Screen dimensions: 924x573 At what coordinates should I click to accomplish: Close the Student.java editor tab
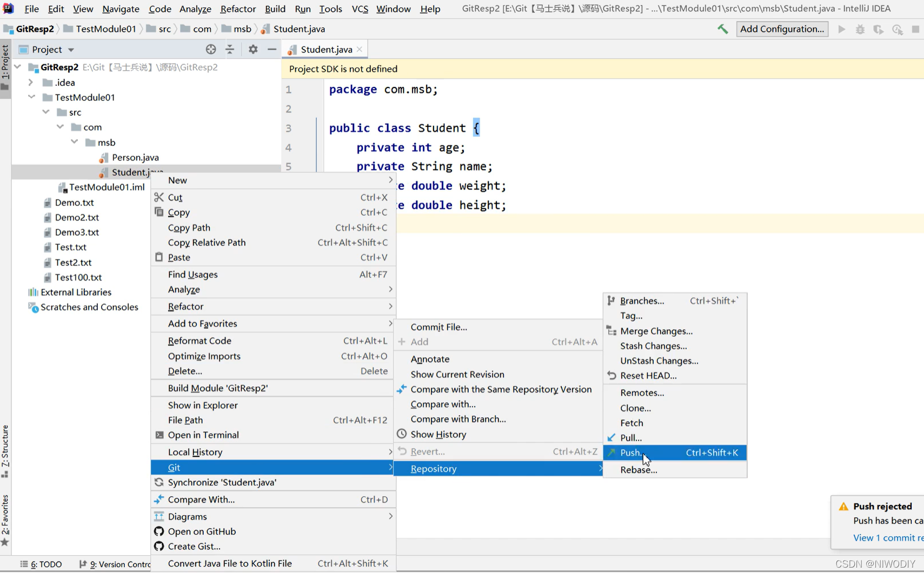[x=360, y=49]
